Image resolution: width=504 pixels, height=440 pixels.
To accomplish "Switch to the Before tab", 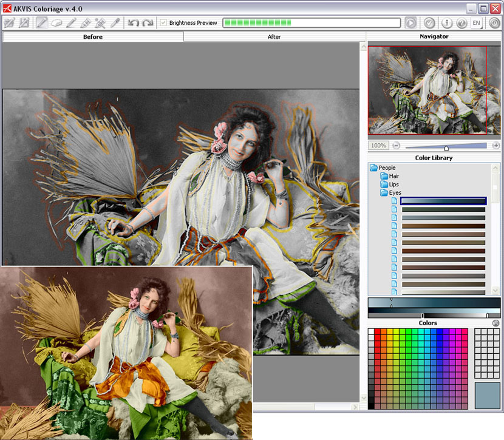I will (x=93, y=37).
